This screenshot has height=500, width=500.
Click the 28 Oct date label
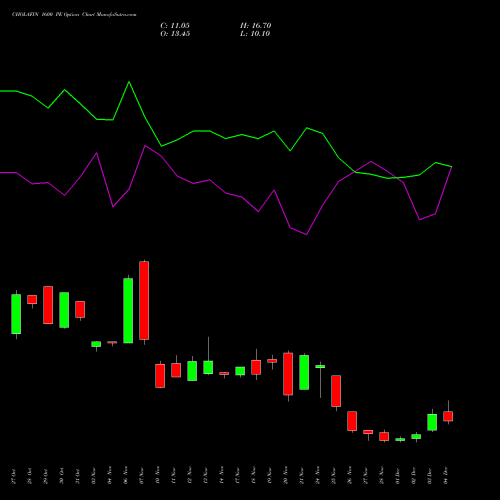point(29,476)
